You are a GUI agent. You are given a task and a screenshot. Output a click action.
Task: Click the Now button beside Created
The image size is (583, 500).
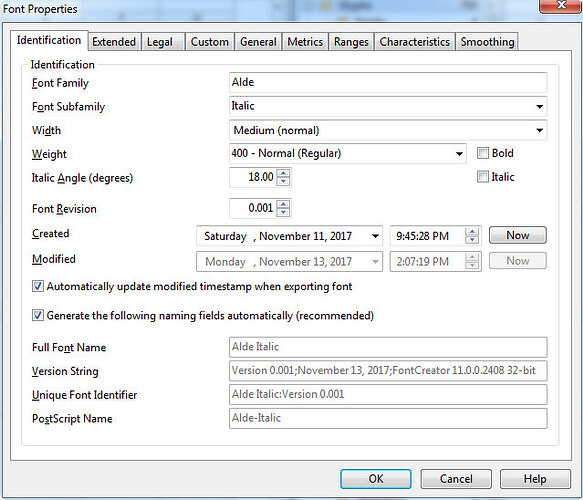point(518,235)
